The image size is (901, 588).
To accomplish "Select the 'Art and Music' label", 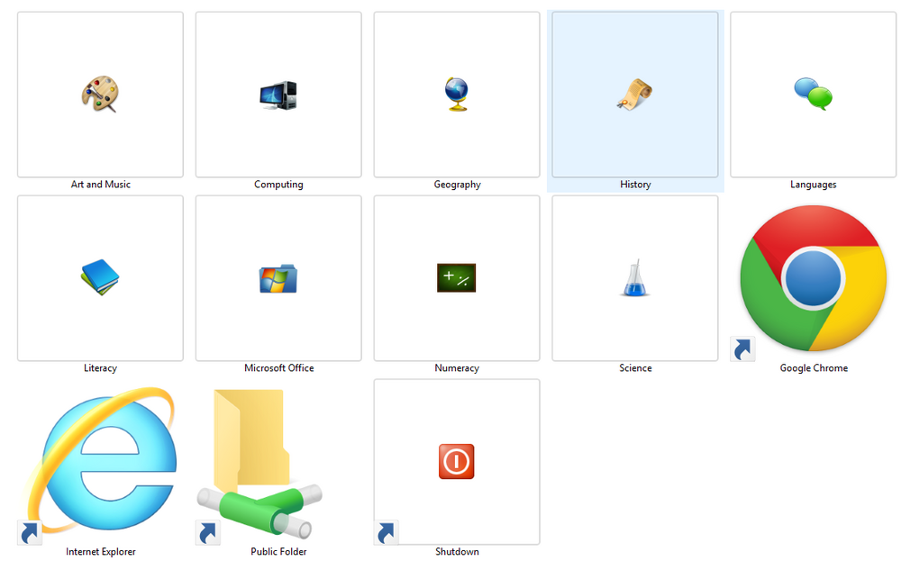I will pyautogui.click(x=101, y=185).
